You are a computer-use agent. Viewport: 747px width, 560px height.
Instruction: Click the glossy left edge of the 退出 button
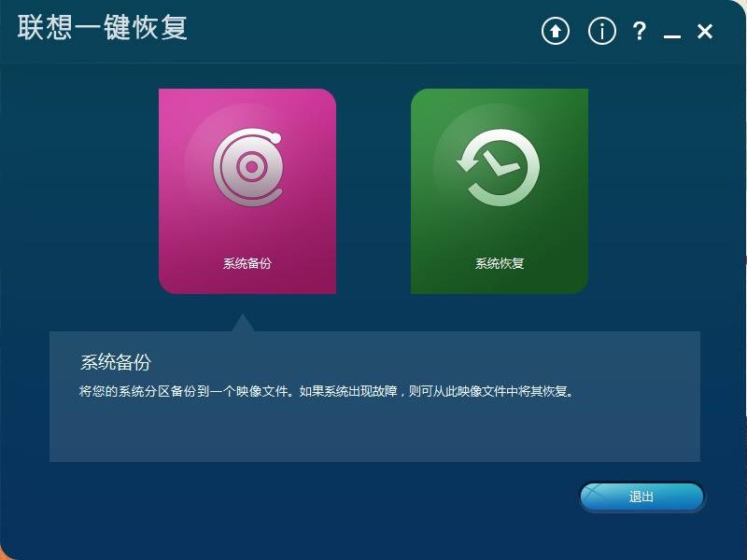pyautogui.click(x=591, y=497)
